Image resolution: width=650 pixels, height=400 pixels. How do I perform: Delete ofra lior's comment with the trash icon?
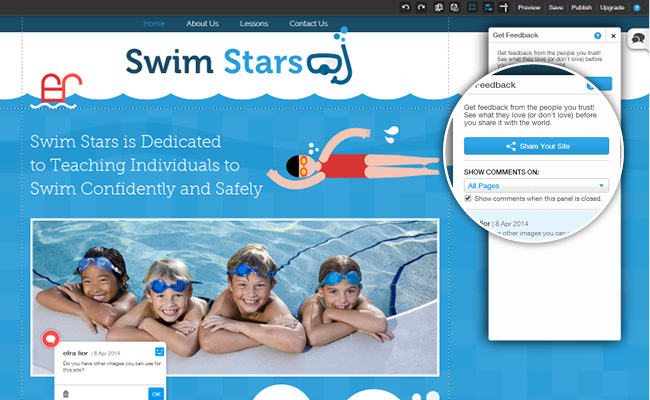tap(65, 394)
